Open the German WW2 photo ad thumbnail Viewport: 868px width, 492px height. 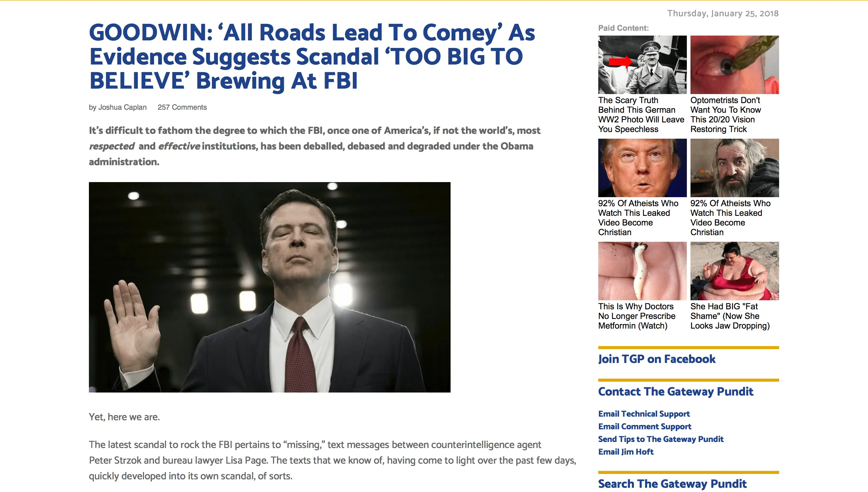(x=642, y=65)
